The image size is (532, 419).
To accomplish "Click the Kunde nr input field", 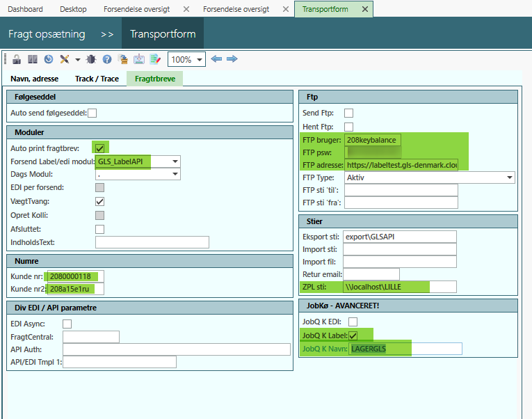I will point(74,276).
